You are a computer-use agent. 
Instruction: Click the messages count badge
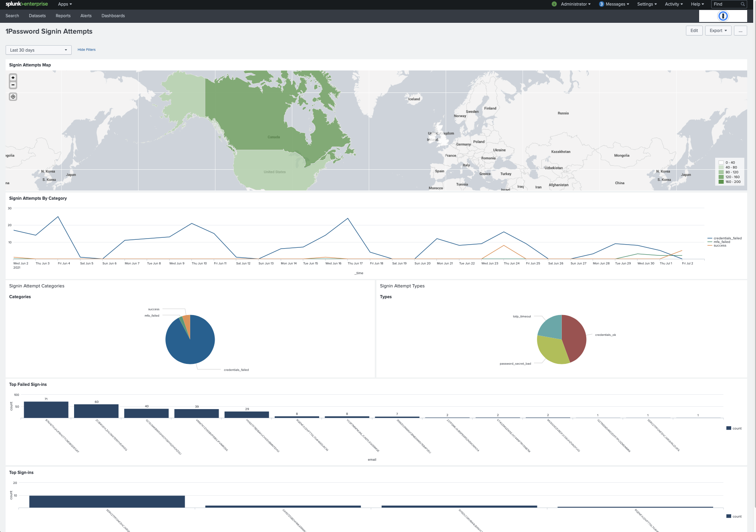pyautogui.click(x=601, y=4)
